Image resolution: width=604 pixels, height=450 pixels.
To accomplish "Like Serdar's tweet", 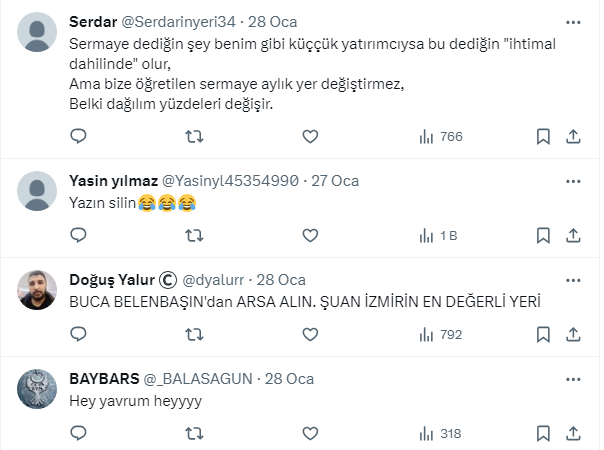I will [310, 136].
